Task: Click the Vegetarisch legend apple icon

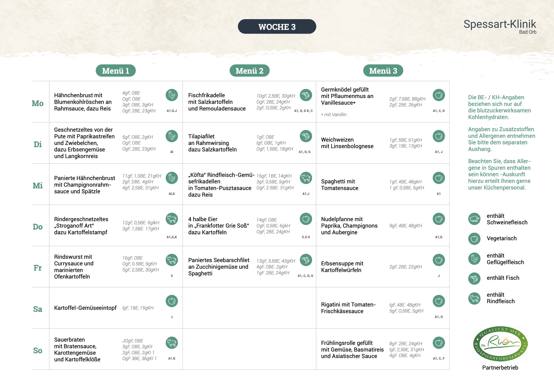Action: 474,239
